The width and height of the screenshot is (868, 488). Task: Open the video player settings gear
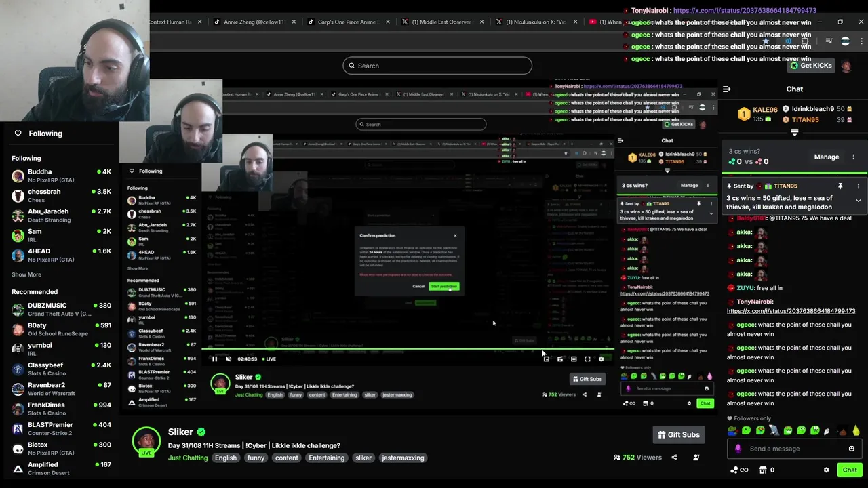coord(601,359)
